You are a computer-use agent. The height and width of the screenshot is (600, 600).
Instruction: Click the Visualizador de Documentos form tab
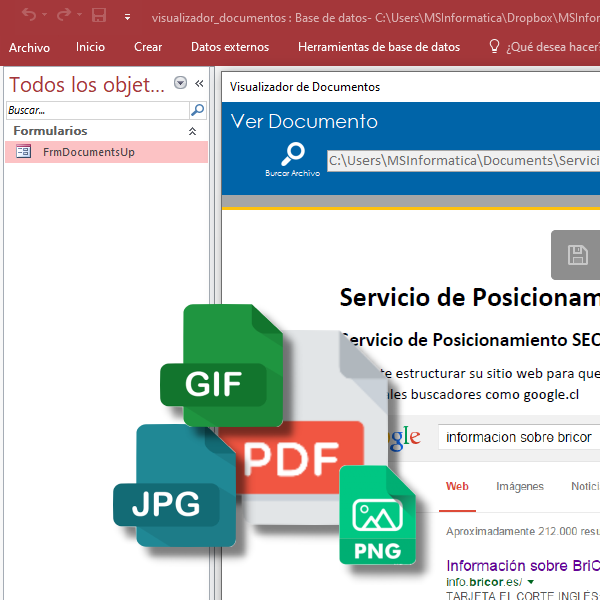point(305,87)
